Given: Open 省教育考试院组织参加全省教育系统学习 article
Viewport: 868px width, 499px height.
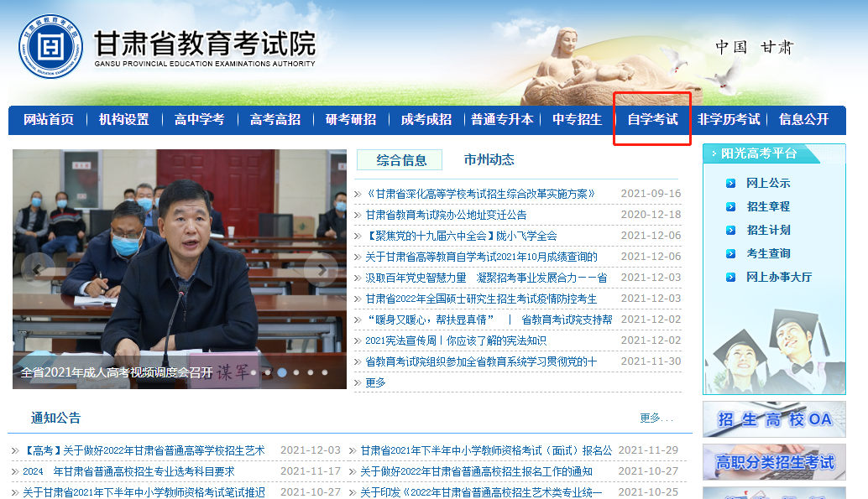Looking at the screenshot, I should [482, 362].
